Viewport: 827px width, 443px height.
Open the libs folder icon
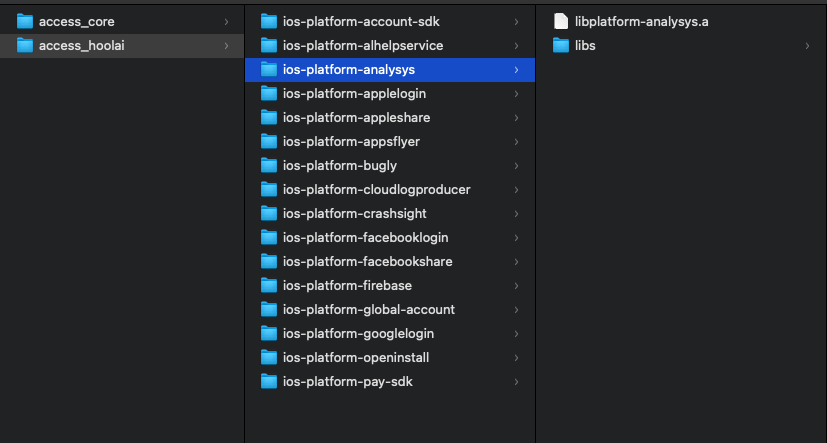coord(561,46)
